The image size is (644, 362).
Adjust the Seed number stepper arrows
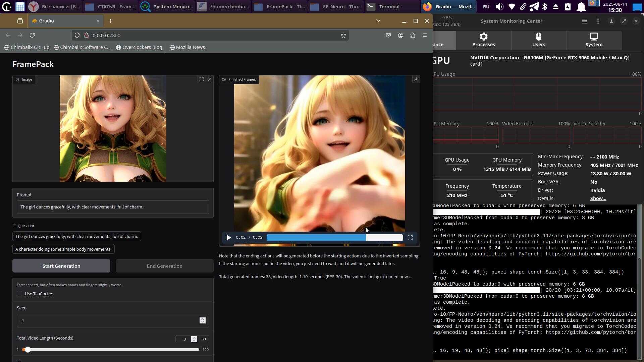pyautogui.click(x=202, y=321)
